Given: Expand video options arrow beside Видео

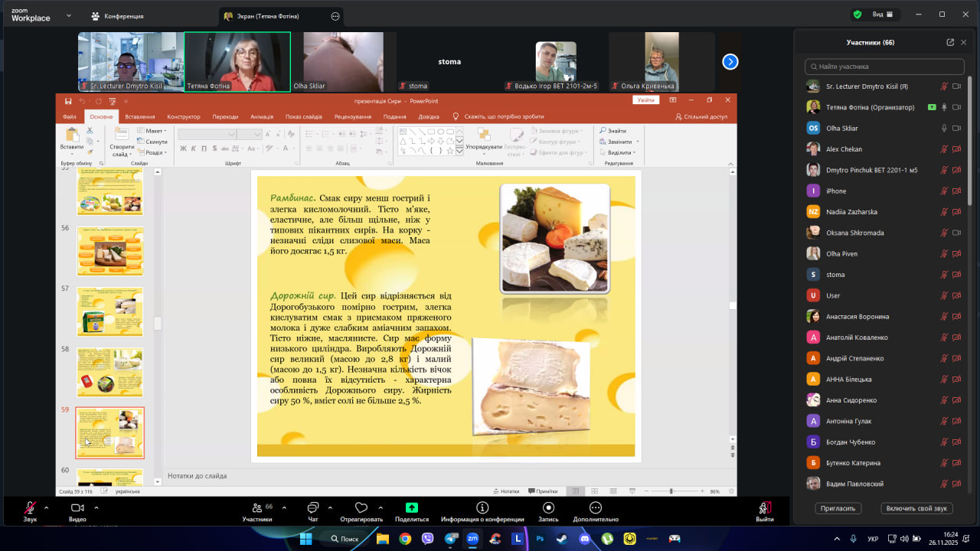Looking at the screenshot, I should pos(93,507).
